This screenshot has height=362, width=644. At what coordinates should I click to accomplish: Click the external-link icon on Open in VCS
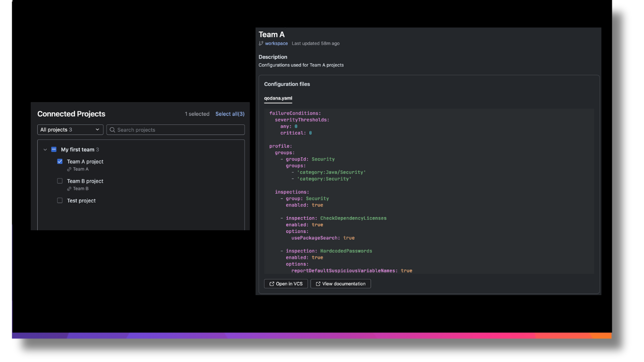tap(272, 284)
